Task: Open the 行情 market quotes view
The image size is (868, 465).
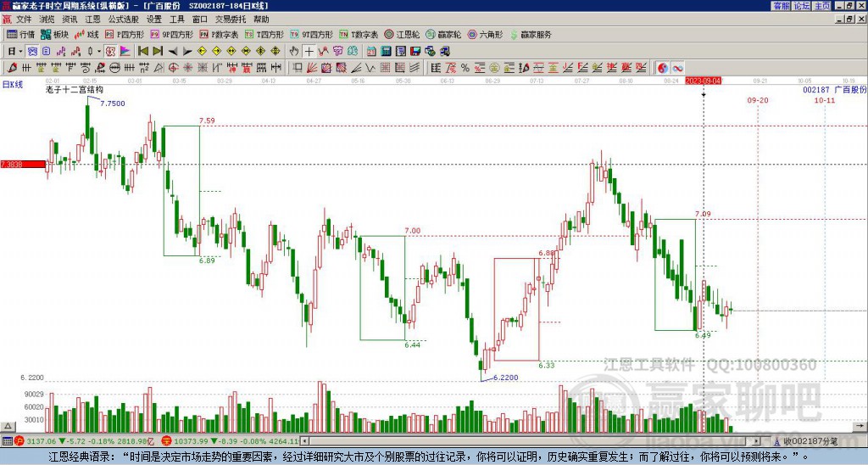Action: pos(21,34)
